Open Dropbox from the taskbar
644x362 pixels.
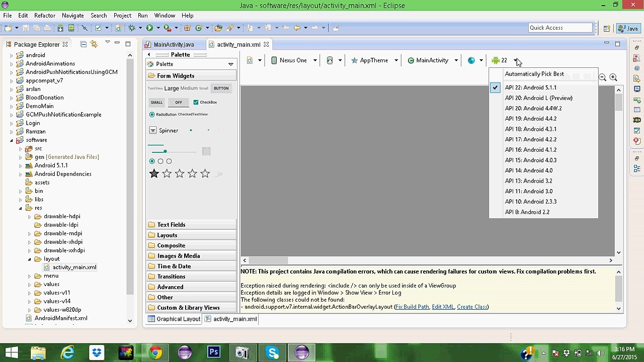[97, 352]
